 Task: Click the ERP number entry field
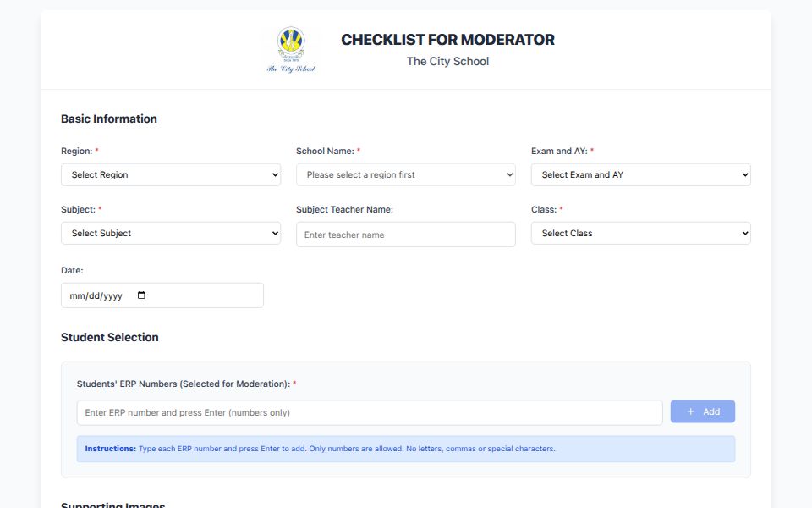pos(370,413)
